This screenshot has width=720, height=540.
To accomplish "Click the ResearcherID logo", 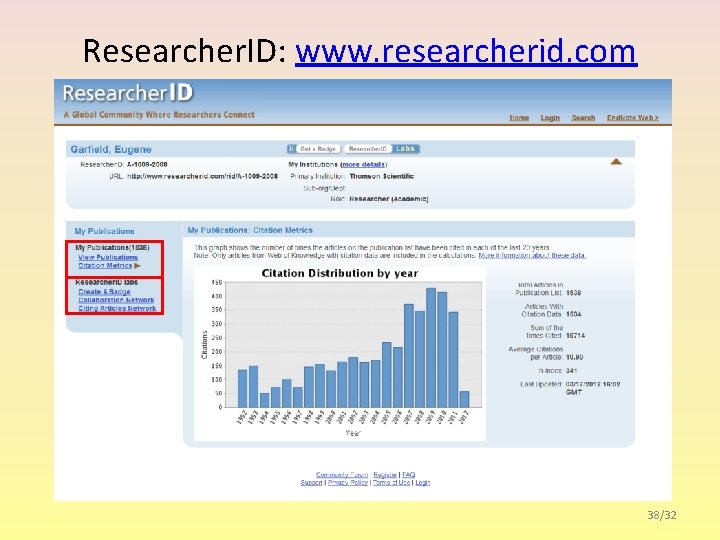I will 128,93.
